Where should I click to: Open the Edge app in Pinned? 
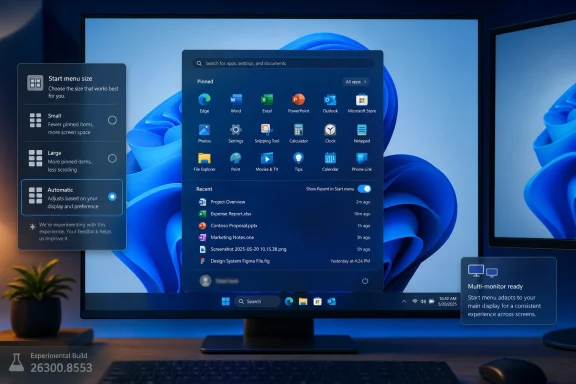coord(204,103)
